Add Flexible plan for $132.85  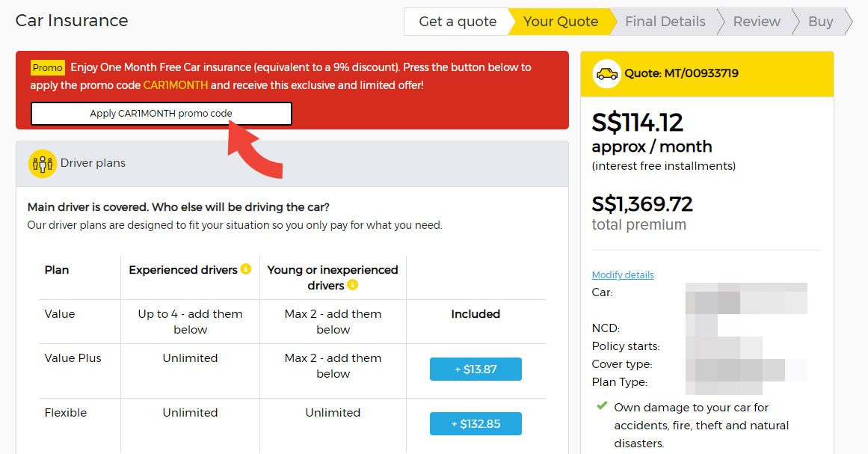[475, 423]
